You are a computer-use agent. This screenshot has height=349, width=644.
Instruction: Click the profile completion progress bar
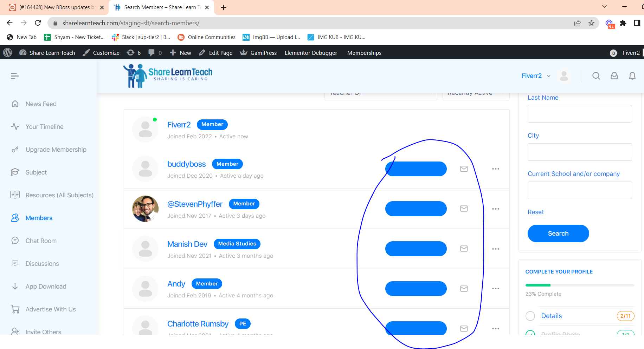pyautogui.click(x=579, y=285)
